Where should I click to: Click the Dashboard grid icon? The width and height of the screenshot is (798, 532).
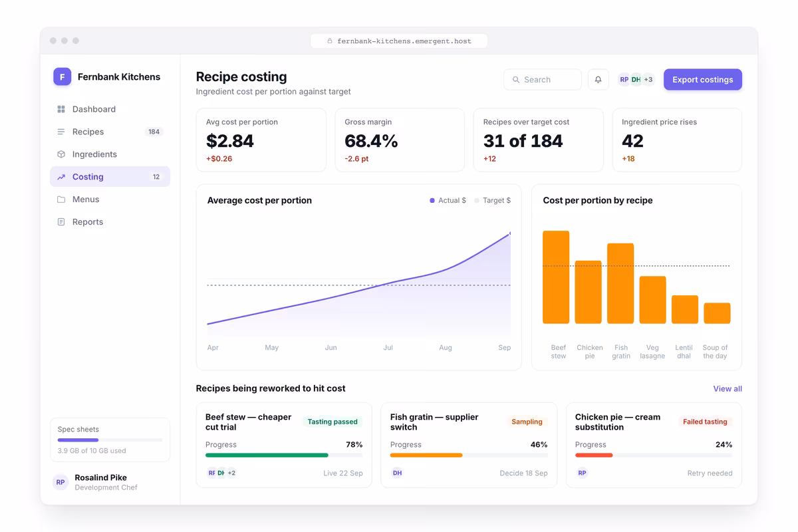point(61,109)
